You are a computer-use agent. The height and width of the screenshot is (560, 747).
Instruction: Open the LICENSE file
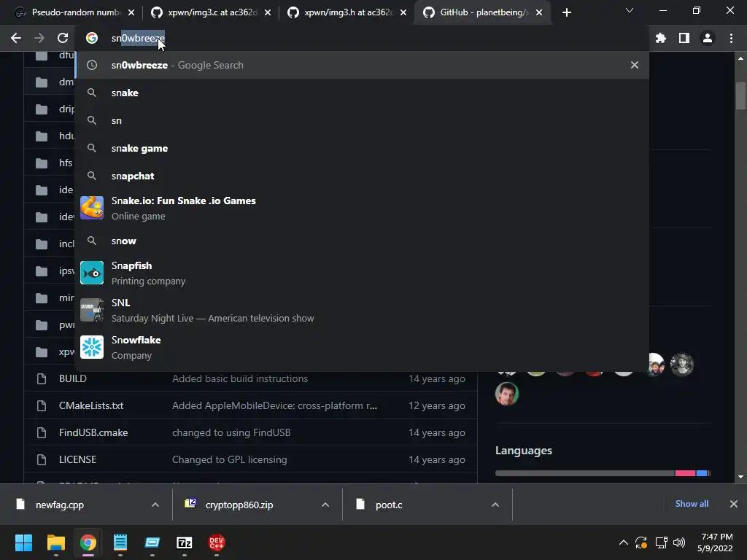pyautogui.click(x=77, y=459)
